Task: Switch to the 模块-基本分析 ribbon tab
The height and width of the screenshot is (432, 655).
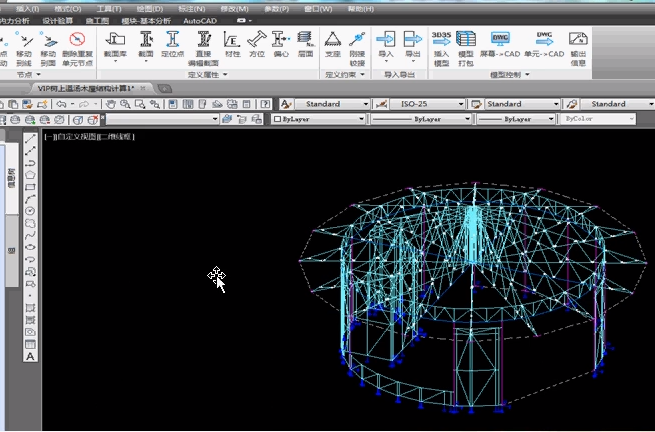Action: [x=146, y=20]
